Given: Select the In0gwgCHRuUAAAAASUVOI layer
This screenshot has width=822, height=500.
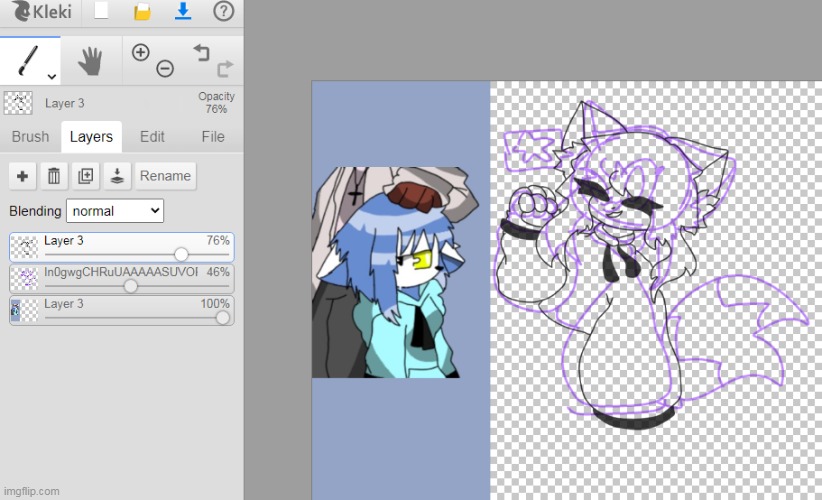Looking at the screenshot, I should coord(122,278).
